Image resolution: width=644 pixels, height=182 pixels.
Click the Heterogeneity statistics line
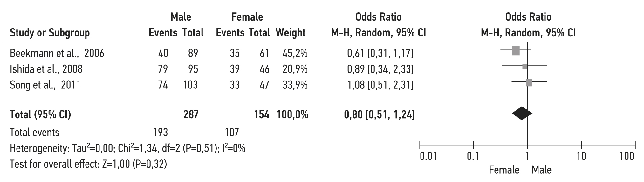(x=127, y=148)
